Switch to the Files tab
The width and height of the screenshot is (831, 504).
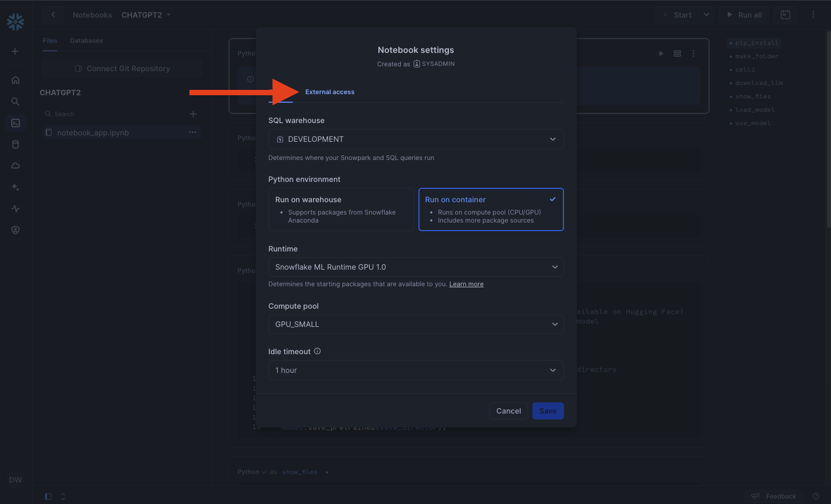pos(50,41)
